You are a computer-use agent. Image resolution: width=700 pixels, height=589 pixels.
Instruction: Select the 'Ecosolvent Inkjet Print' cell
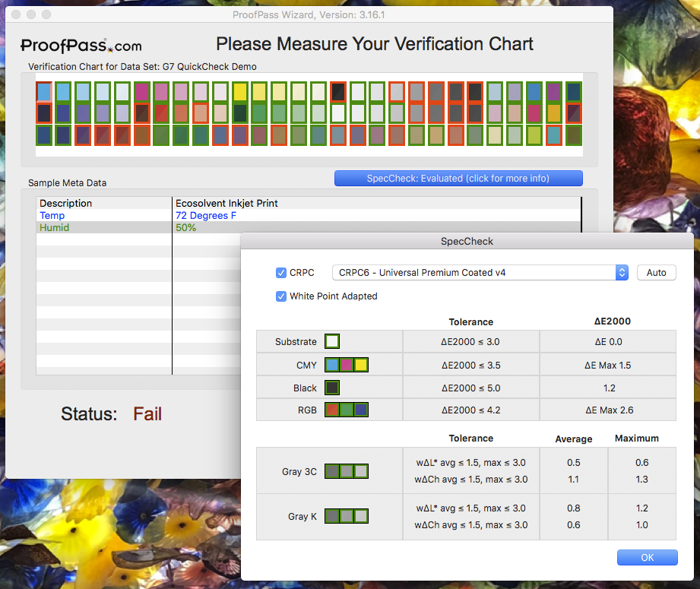(x=377, y=203)
